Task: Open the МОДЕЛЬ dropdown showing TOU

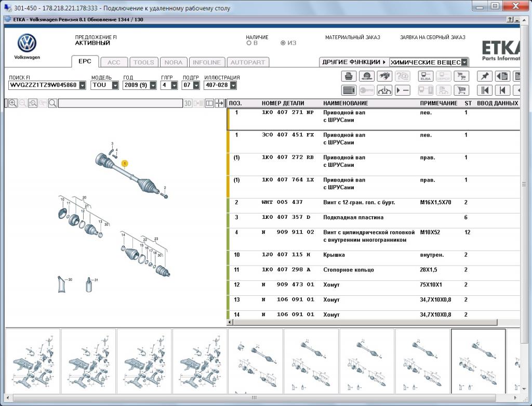Action: point(115,85)
